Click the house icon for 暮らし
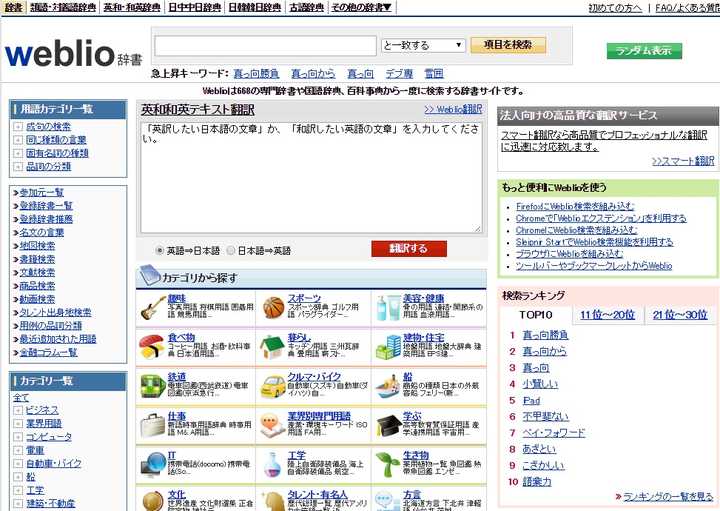The image size is (720, 511). pos(272,347)
